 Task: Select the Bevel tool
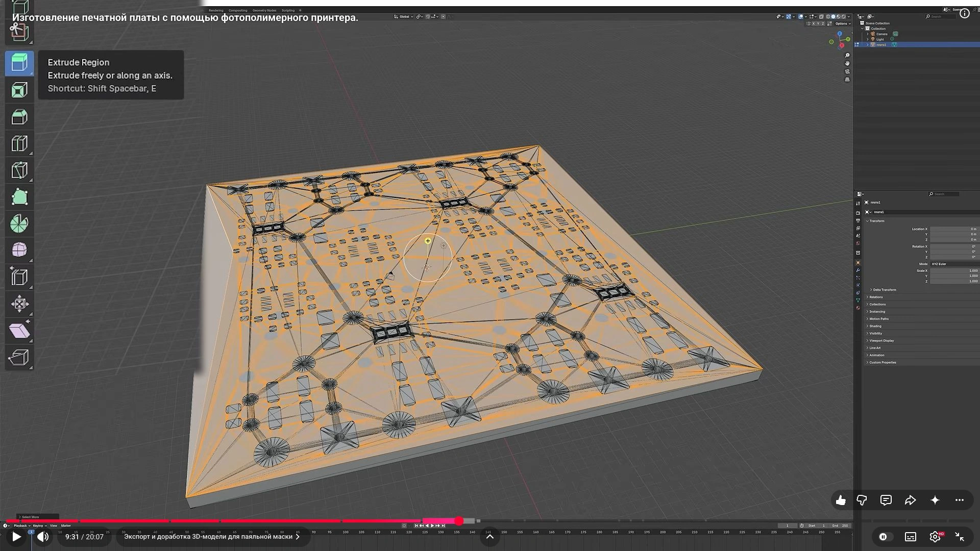(x=19, y=117)
